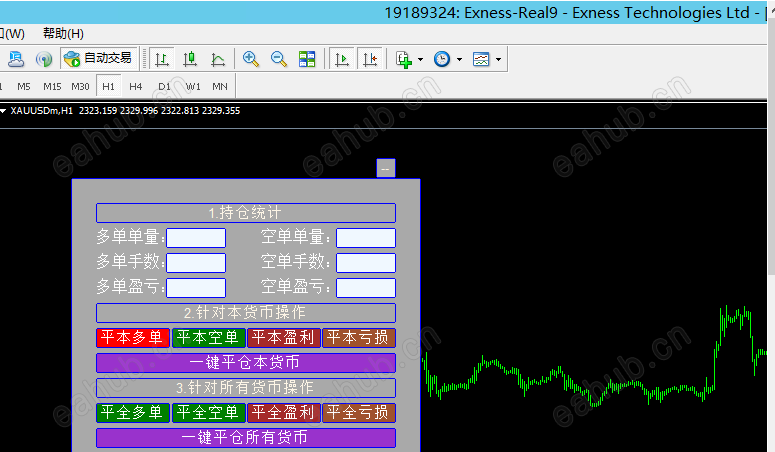The width and height of the screenshot is (775, 452).
Task: Click the periodicity clock icon
Action: click(442, 59)
